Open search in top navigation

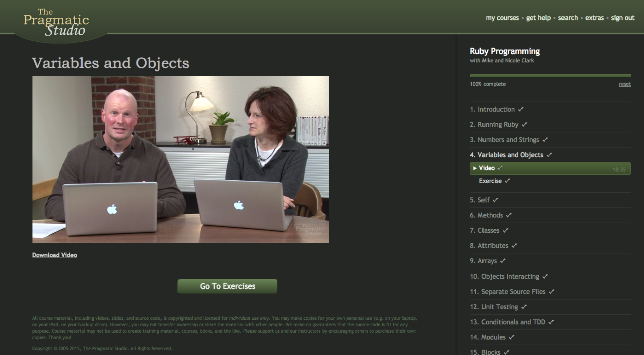[568, 18]
